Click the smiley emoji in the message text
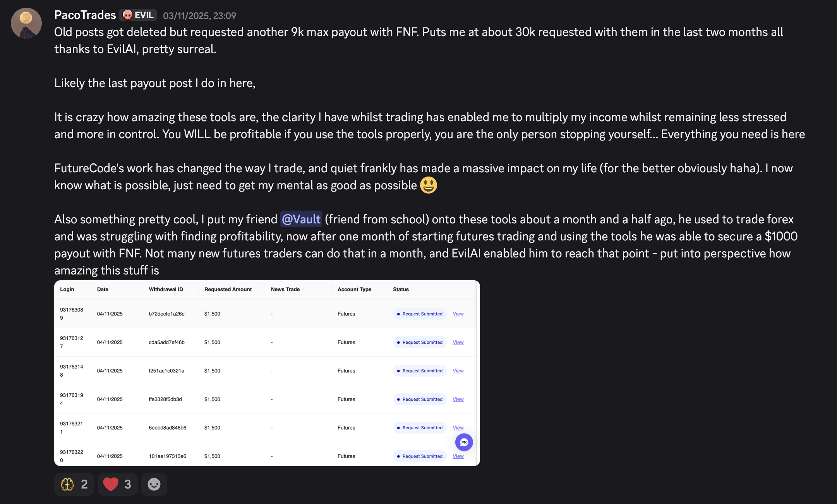Image resolution: width=837 pixels, height=504 pixels. (428, 185)
